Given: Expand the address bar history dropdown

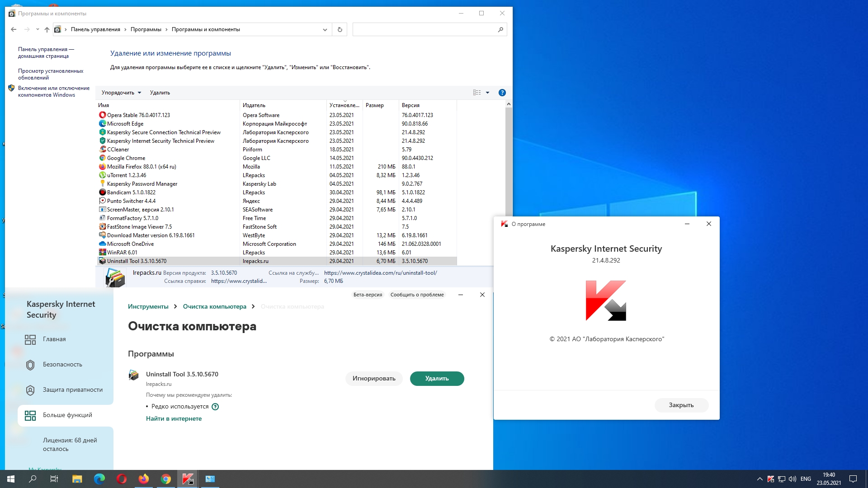Looking at the screenshot, I should pyautogui.click(x=325, y=29).
